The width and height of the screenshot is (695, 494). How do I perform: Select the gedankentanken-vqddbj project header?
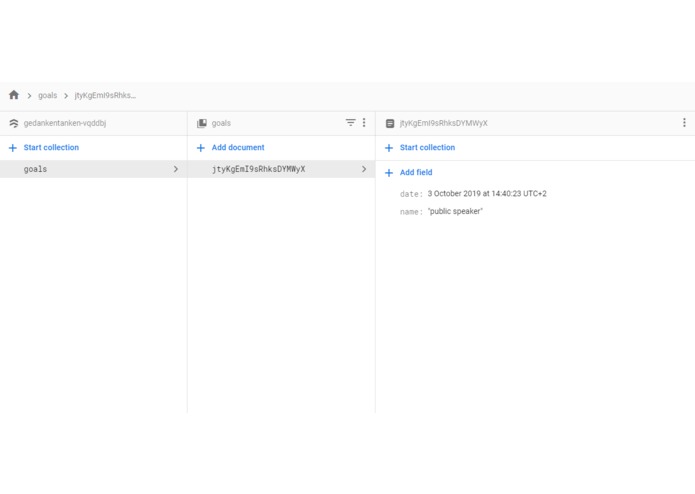[65, 123]
